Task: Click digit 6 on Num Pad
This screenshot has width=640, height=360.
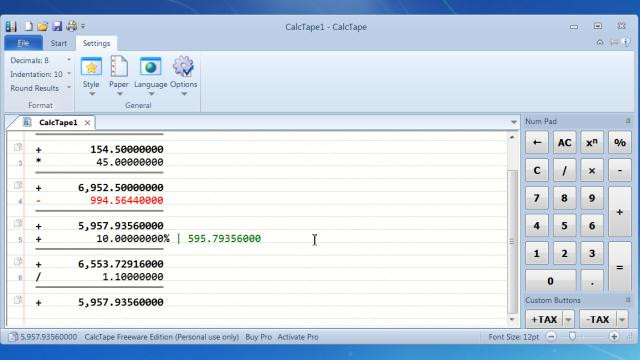Action: click(592, 226)
